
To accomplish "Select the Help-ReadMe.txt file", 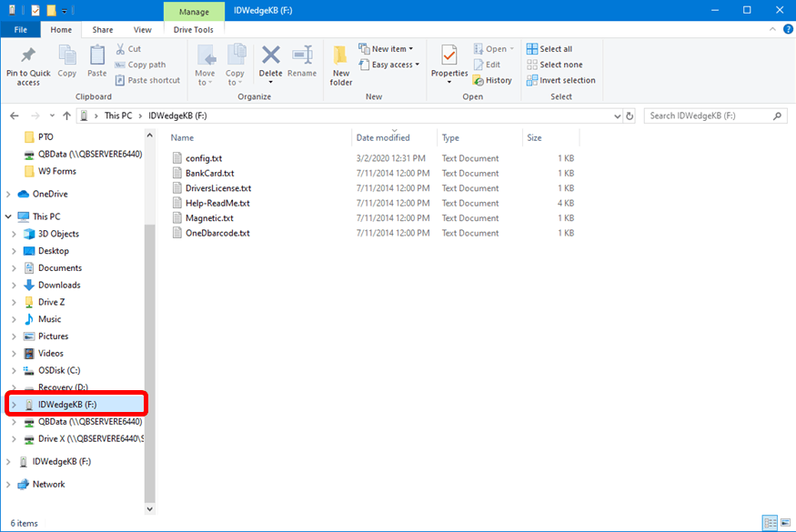I will tap(217, 203).
